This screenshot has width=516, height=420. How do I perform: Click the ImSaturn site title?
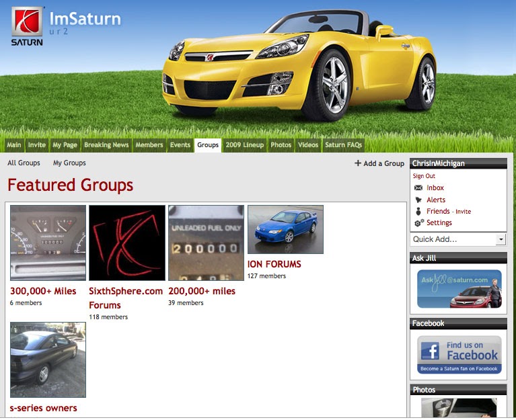tap(85, 19)
